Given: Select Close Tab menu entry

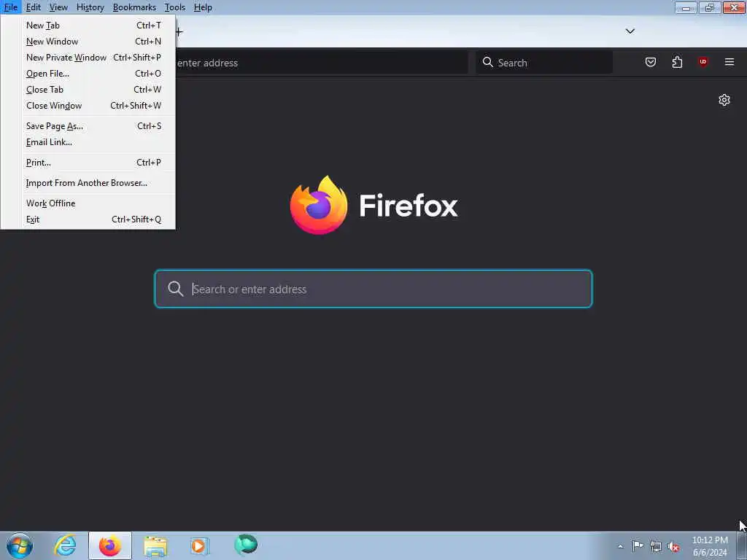Looking at the screenshot, I should pyautogui.click(x=88, y=90).
